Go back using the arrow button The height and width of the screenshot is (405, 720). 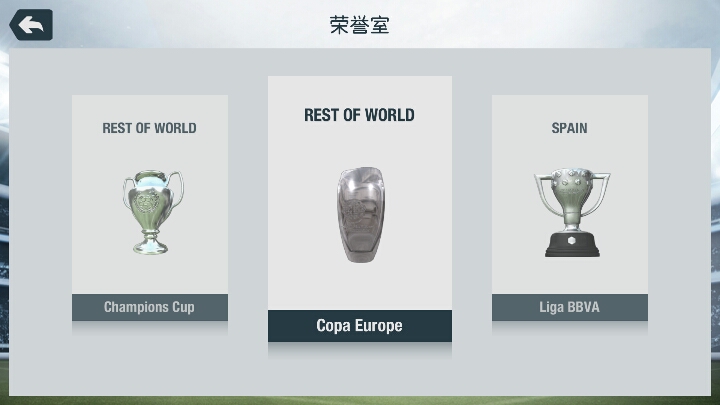31,25
